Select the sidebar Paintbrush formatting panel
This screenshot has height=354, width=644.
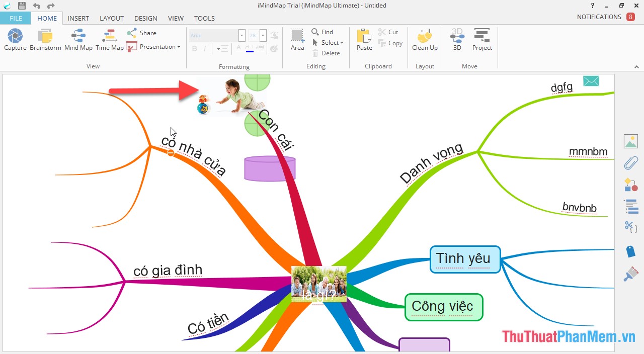(x=631, y=274)
